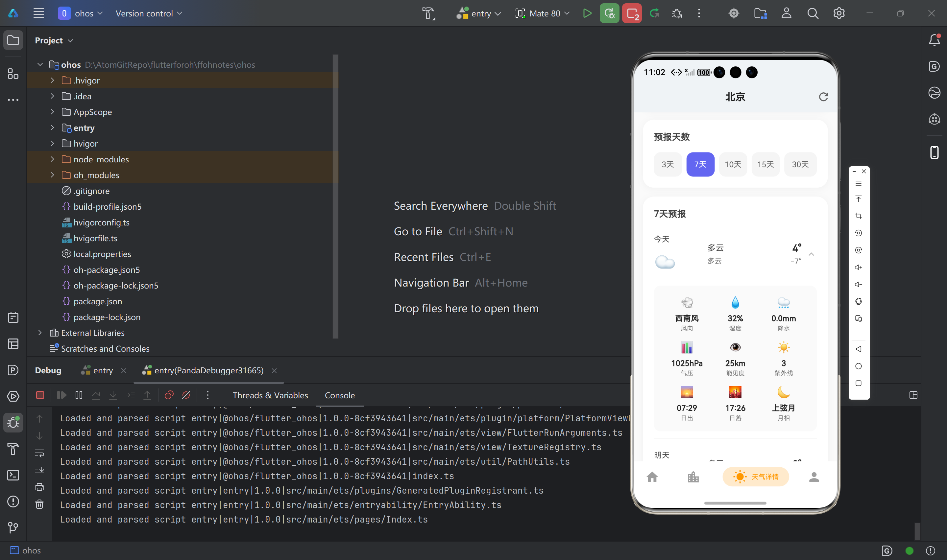Click the Pause Program debugger icon
947x560 pixels.
(79, 395)
